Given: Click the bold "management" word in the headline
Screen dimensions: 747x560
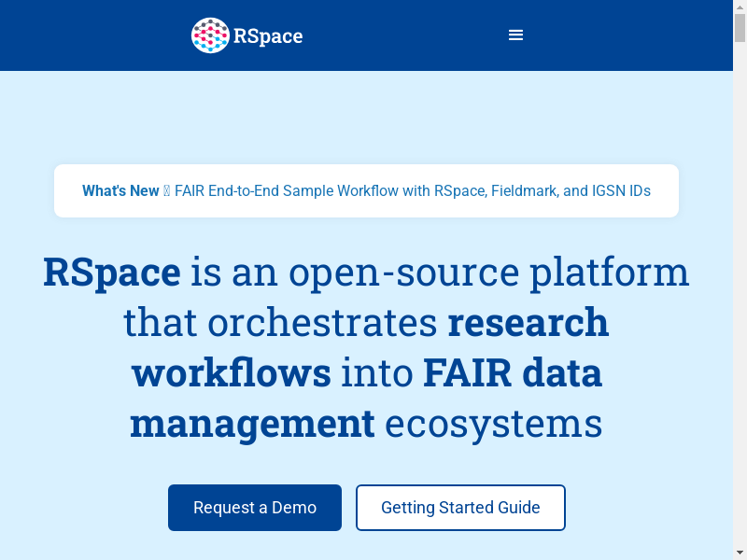Looking at the screenshot, I should click(252, 424).
